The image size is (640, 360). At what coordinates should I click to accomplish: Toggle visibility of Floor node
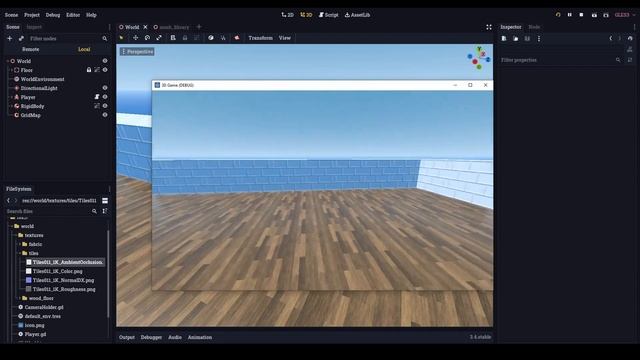pos(105,70)
